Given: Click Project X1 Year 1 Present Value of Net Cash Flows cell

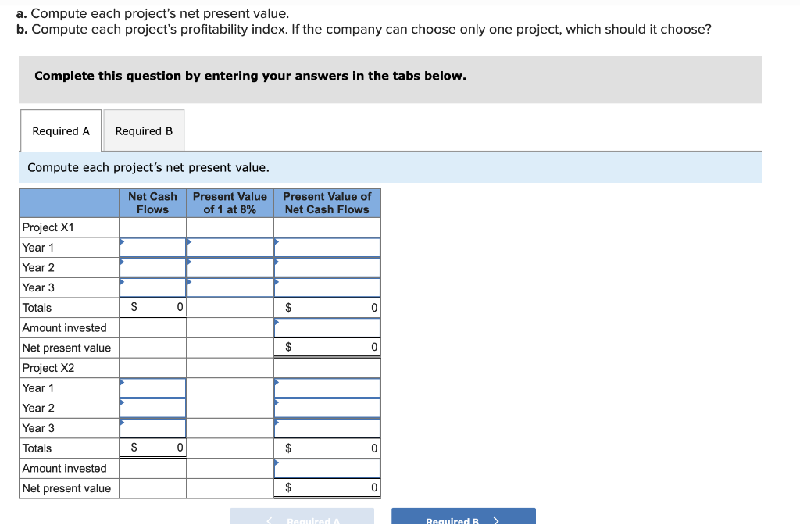Looking at the screenshot, I should (x=327, y=247).
